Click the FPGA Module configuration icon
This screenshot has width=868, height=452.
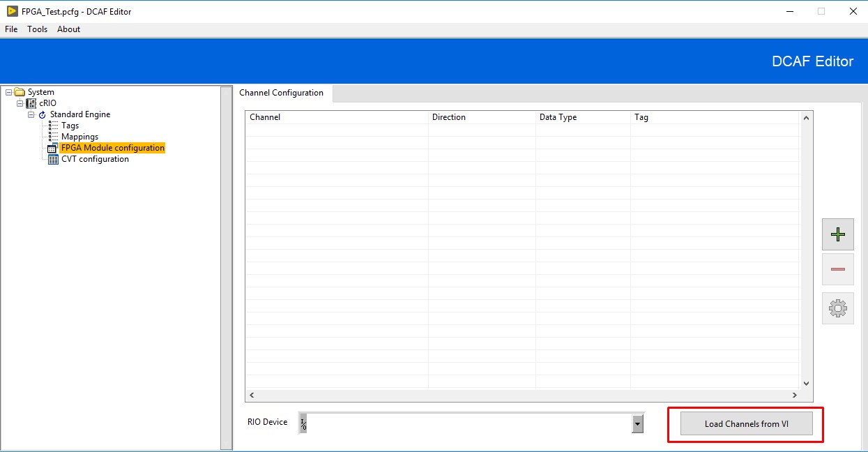[53, 148]
